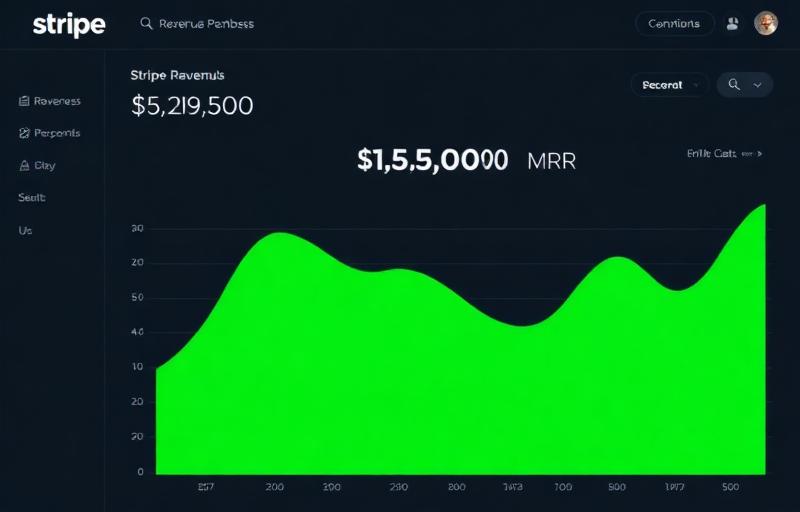Viewport: 800px width, 512px height.
Task: Click the arrow next to Enlle Cats
Action: (x=760, y=153)
